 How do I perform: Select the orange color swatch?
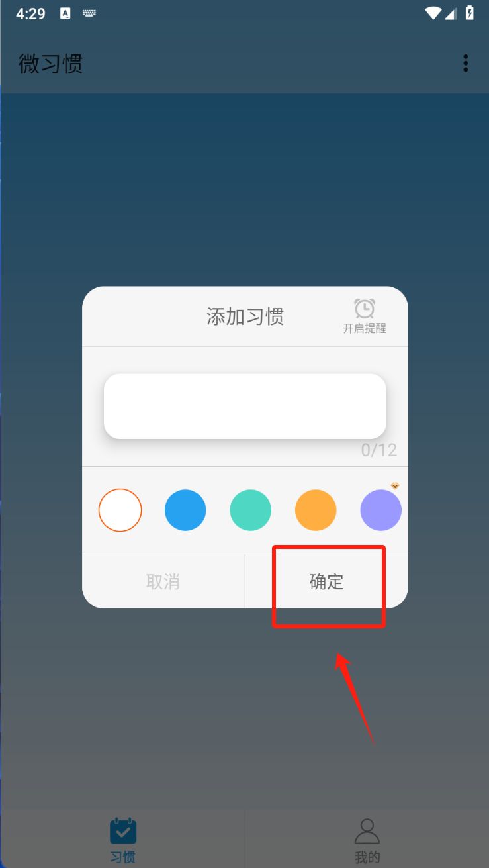316,510
